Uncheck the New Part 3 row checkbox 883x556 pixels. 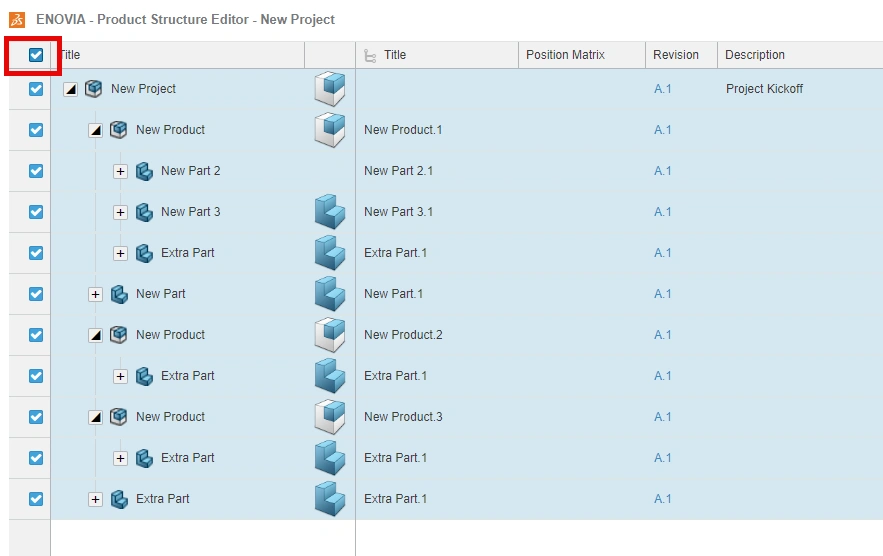point(36,212)
